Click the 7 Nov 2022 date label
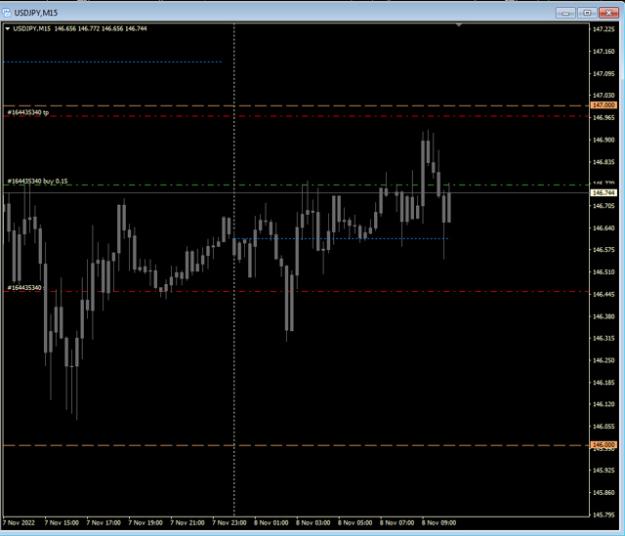The image size is (625, 536). (19, 522)
